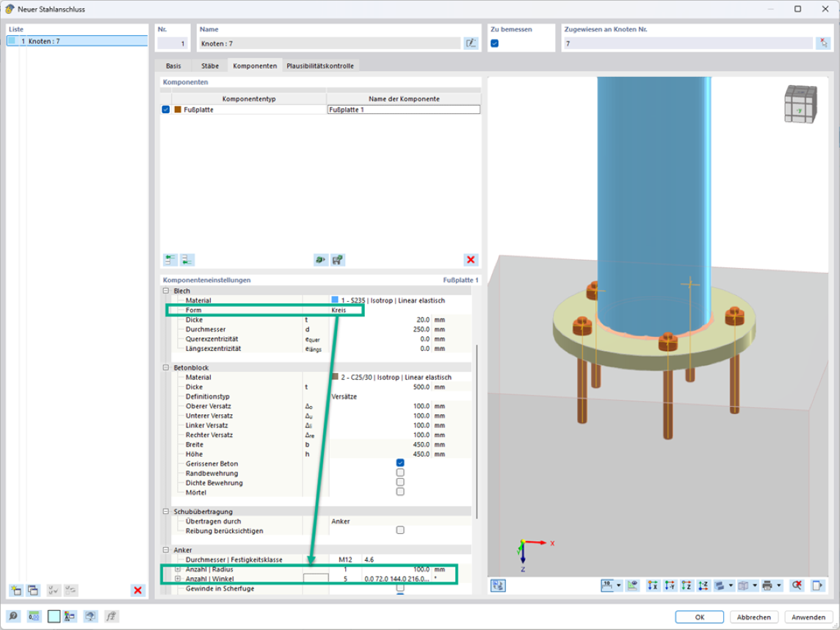Collapse the Anker section

click(166, 550)
